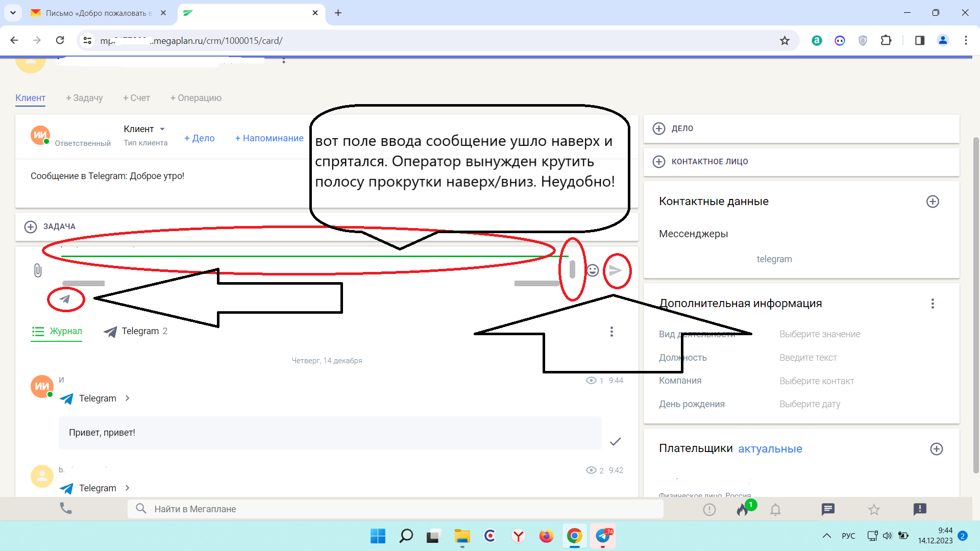Viewport: 980px width, 551px height.
Task: Switch to the Клиент tab
Action: pos(30,98)
